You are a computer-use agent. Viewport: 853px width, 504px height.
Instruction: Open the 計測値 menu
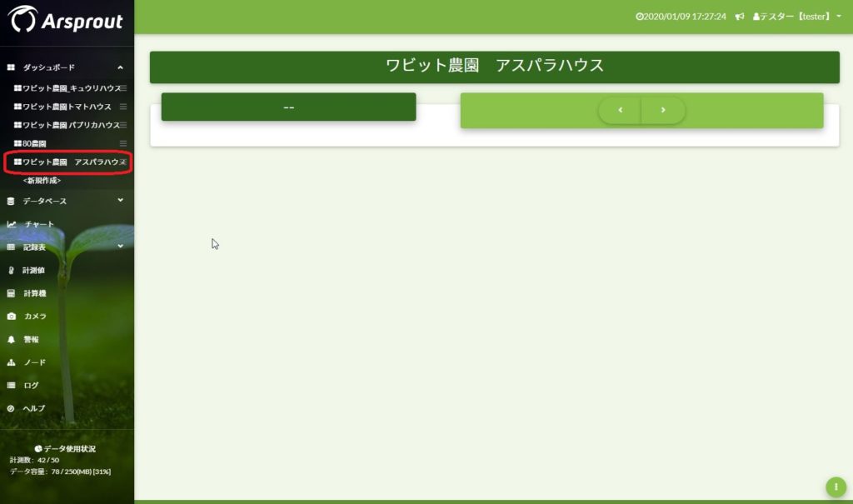[33, 271]
